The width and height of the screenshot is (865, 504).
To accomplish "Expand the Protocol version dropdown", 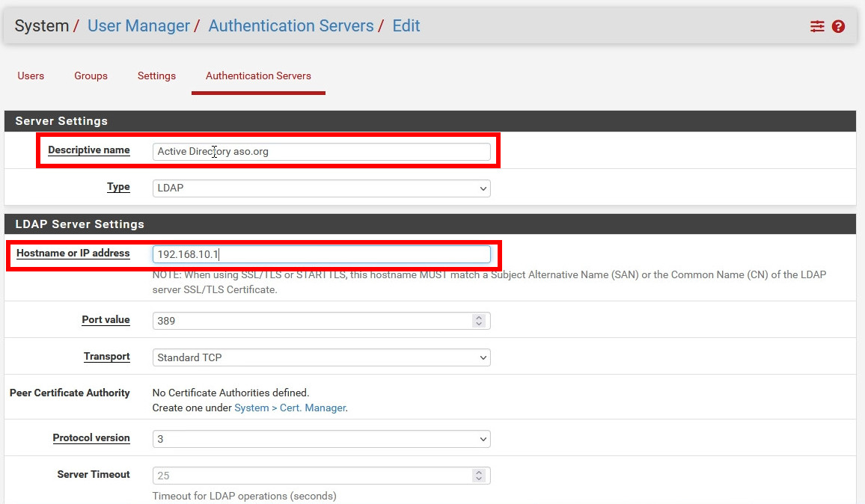I will [x=321, y=439].
